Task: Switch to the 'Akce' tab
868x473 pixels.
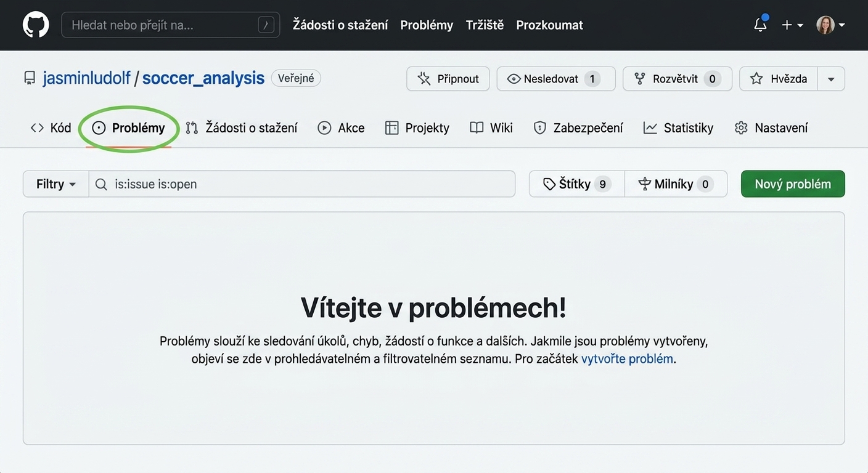Action: pos(341,127)
